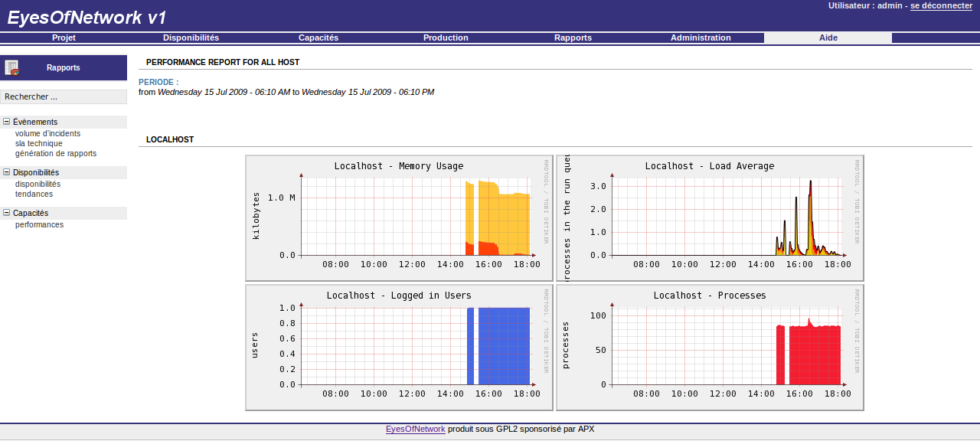Open the 'tendances' sidebar link
Image resolution: width=980 pixels, height=441 pixels.
34,194
